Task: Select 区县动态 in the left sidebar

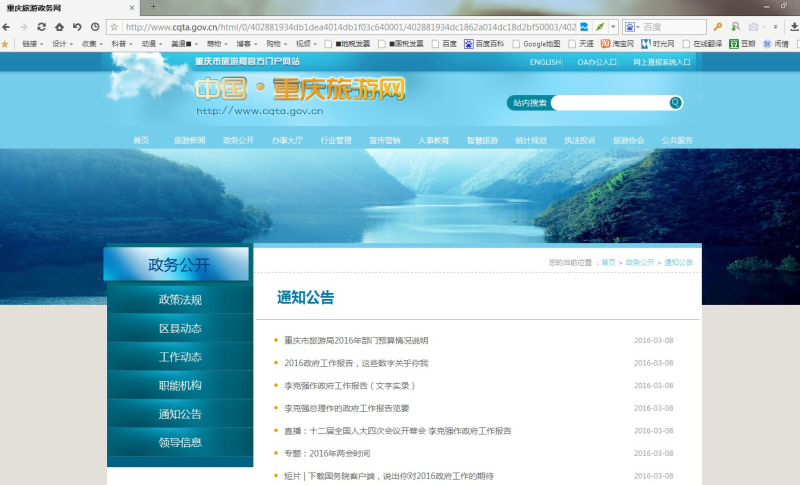Action: (180, 328)
